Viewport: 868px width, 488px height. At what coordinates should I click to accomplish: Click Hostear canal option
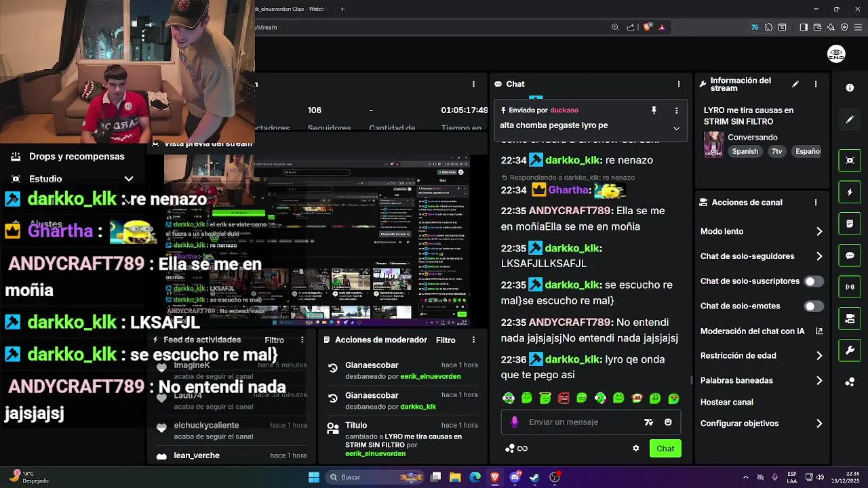click(x=726, y=402)
